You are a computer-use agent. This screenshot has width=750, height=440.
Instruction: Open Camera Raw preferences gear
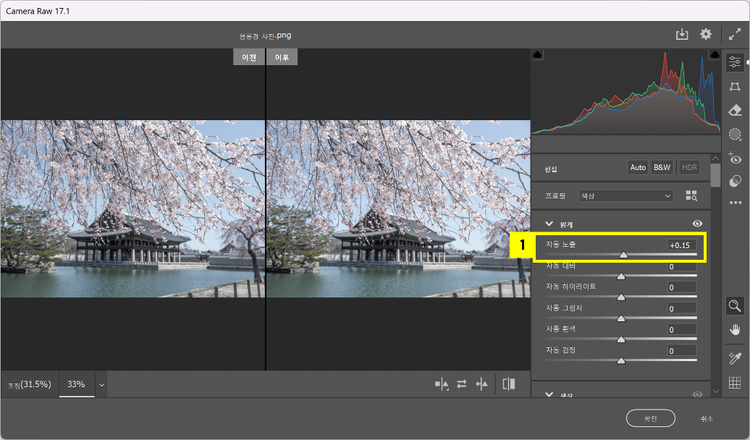(x=706, y=34)
